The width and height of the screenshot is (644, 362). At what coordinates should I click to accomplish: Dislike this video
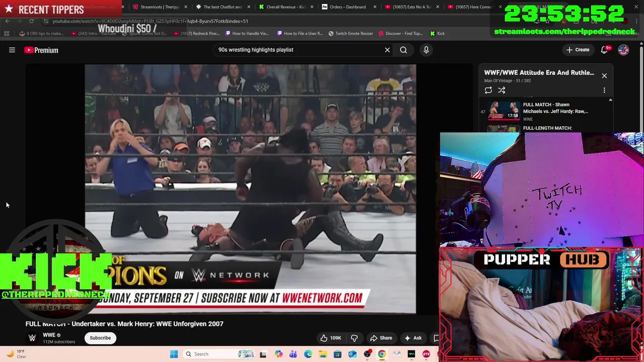click(x=354, y=338)
